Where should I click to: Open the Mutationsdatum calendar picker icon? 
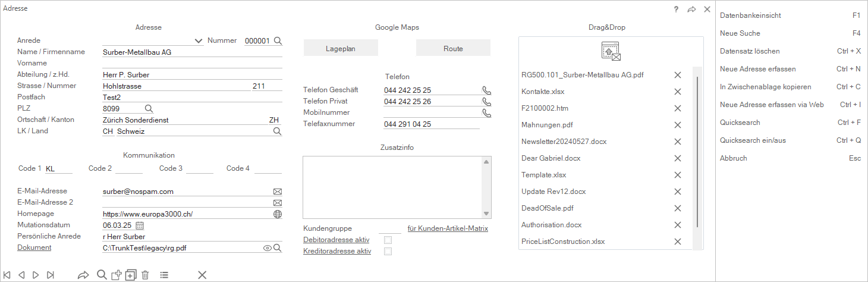140,225
